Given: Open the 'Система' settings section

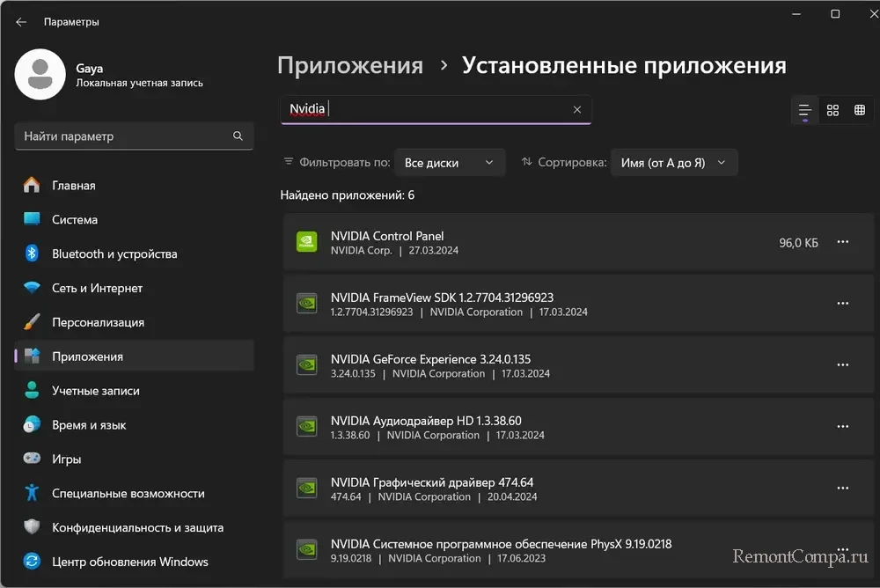Looking at the screenshot, I should [75, 220].
